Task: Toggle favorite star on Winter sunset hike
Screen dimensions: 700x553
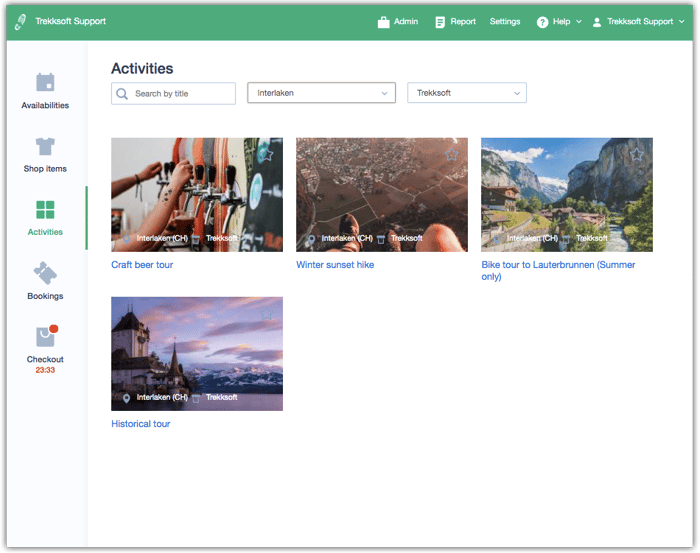Action: [x=451, y=154]
